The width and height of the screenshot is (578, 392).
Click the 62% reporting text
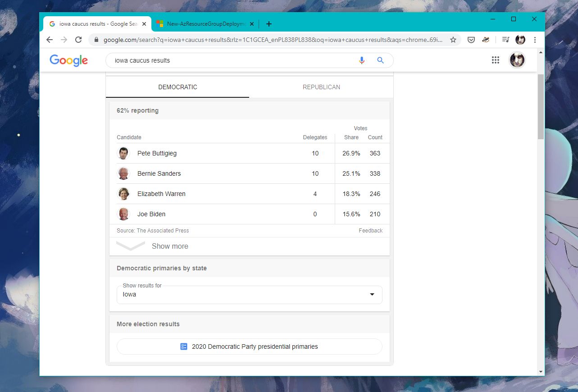click(137, 110)
